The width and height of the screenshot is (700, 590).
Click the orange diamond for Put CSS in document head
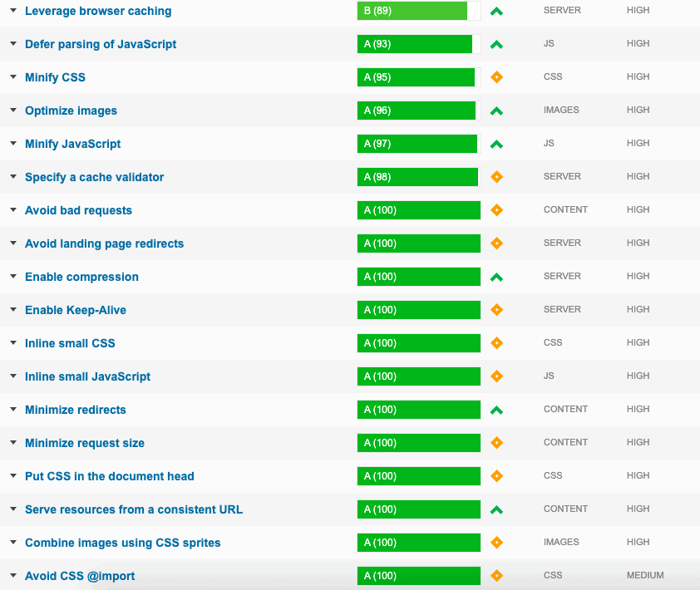(x=496, y=476)
